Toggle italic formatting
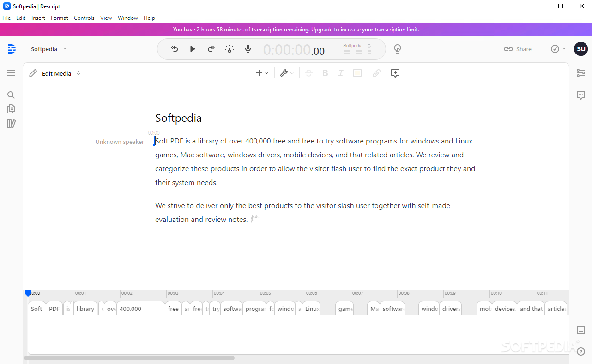The width and height of the screenshot is (592, 364). click(341, 73)
